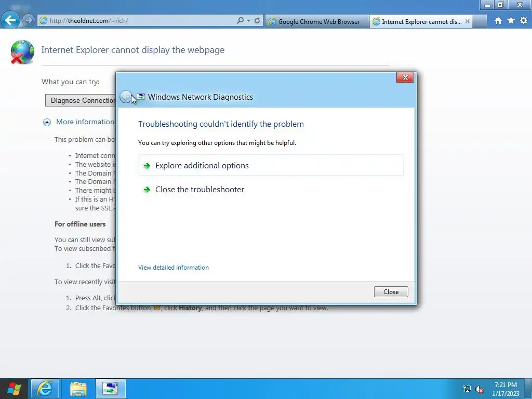The image size is (532, 399).
Task: Click the back arrow in Network Diagnostics dialog
Action: click(126, 97)
